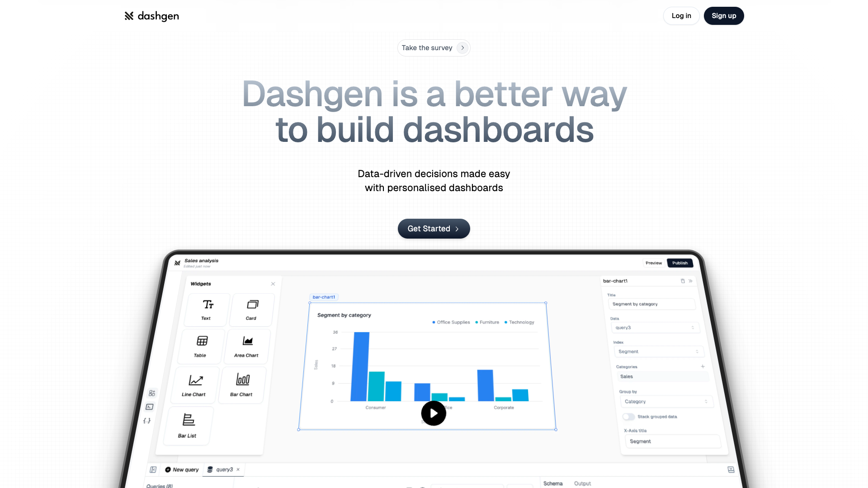The width and height of the screenshot is (868, 488).
Task: Play the dashboard demo video
Action: (x=434, y=413)
